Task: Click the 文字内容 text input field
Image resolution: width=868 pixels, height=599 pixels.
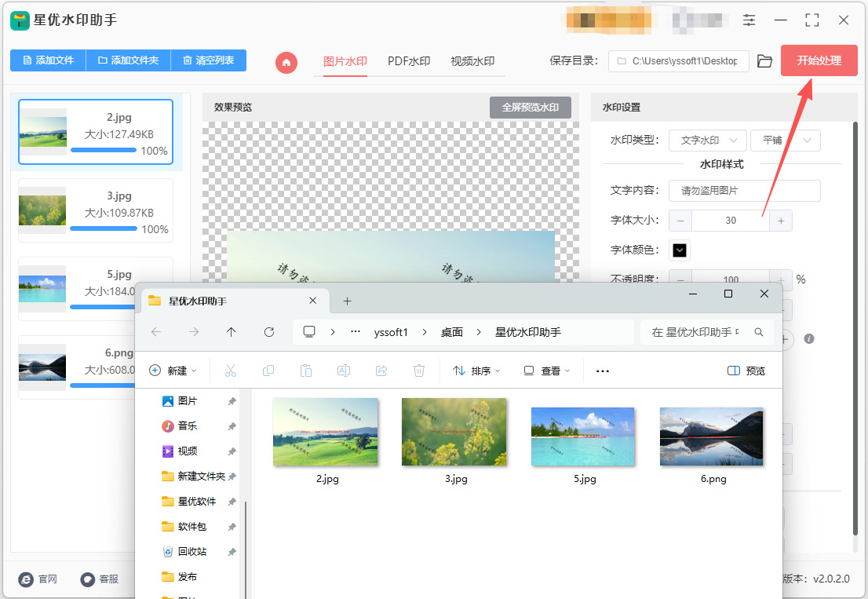Action: tap(744, 191)
